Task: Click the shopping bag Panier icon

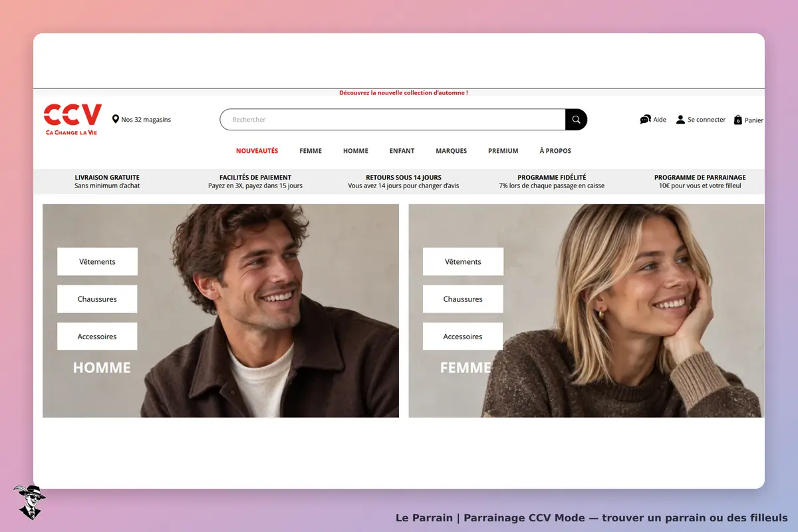Action: click(x=737, y=120)
